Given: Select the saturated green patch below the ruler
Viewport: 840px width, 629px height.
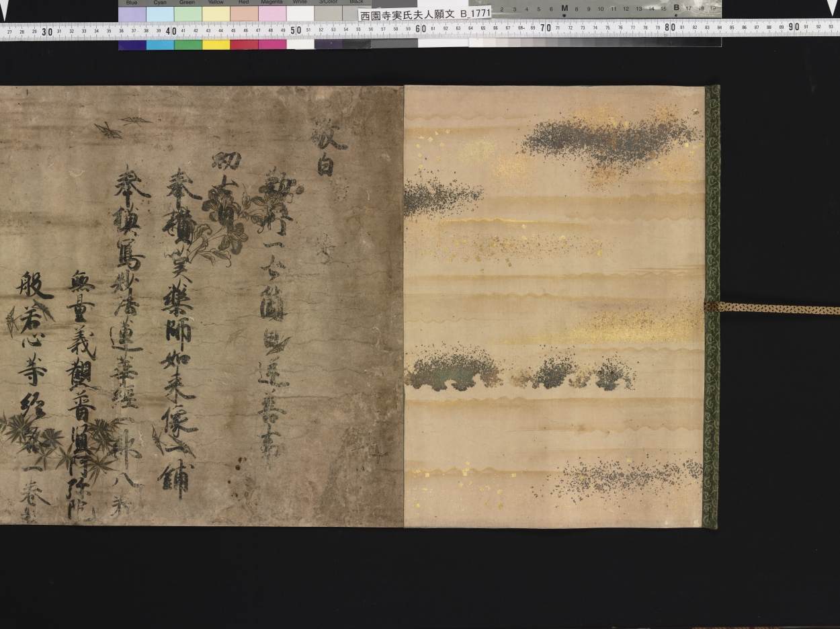Looking at the screenshot, I should click(187, 44).
